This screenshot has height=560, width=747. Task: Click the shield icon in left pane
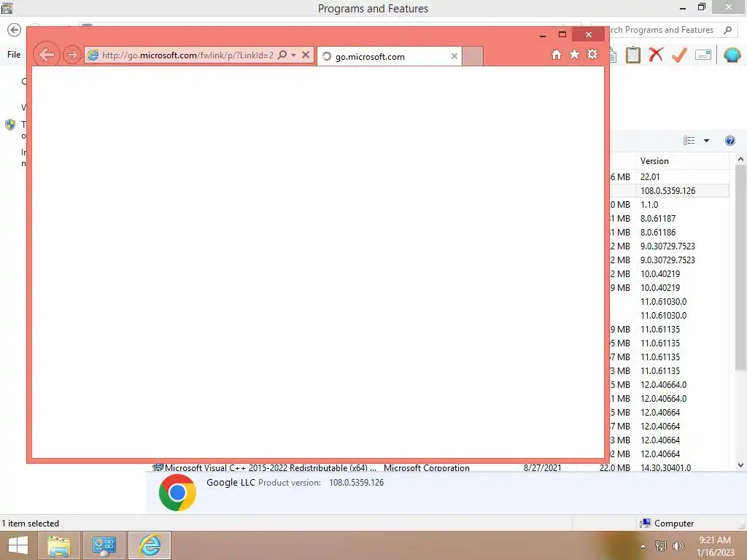click(10, 125)
